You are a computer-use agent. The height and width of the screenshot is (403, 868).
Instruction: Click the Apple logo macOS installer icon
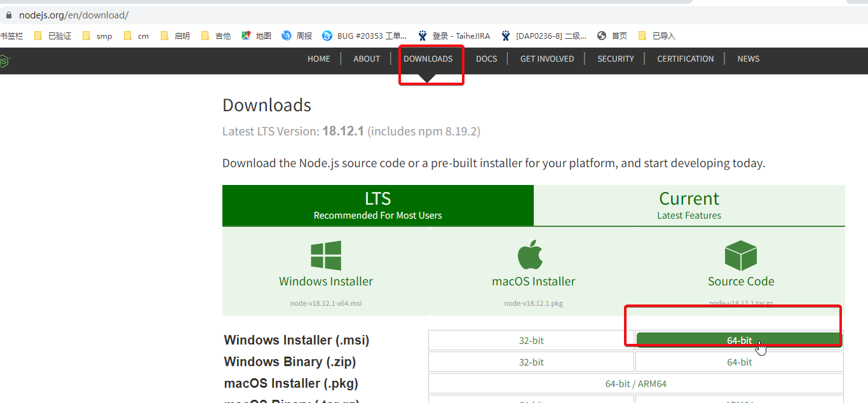coord(531,256)
